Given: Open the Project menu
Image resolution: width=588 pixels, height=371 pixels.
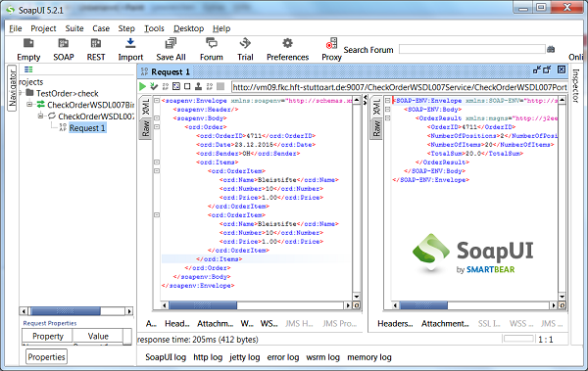Looking at the screenshot, I should coord(43,28).
